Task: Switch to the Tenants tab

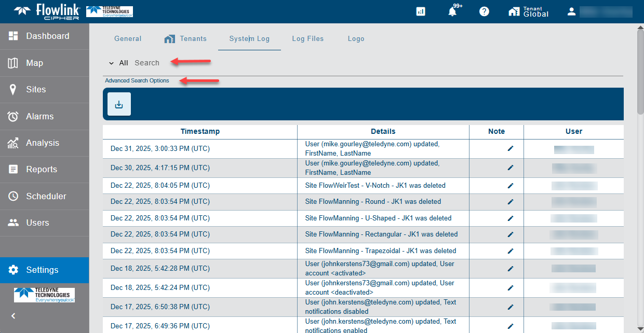Action: point(185,39)
